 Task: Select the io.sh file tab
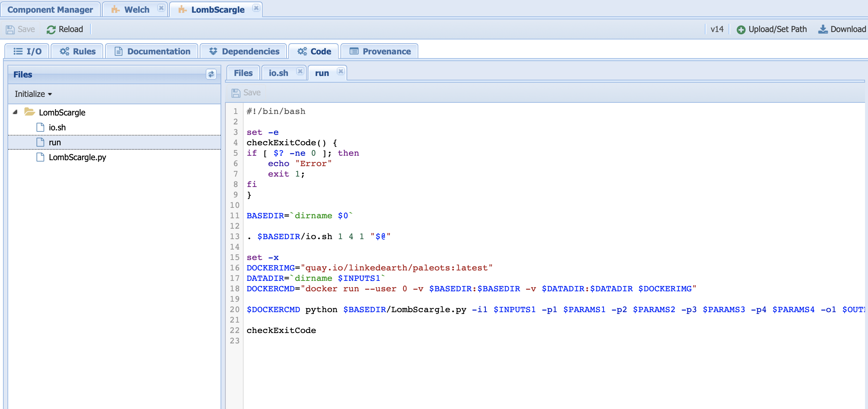pyautogui.click(x=278, y=73)
